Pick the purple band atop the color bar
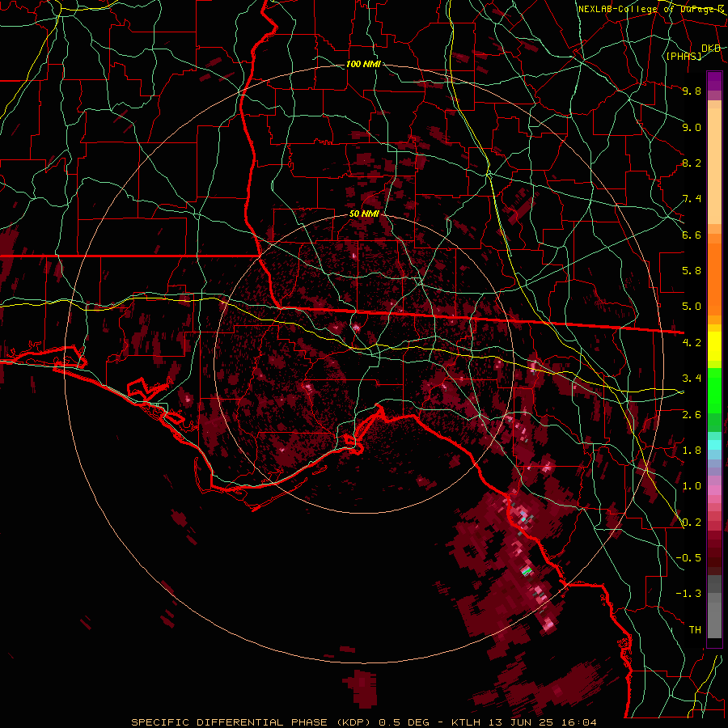Viewport: 728px width, 728px height. click(x=714, y=81)
